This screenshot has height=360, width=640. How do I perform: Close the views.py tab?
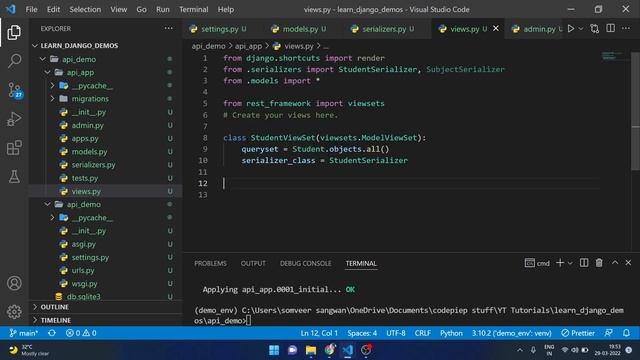pos(496,29)
